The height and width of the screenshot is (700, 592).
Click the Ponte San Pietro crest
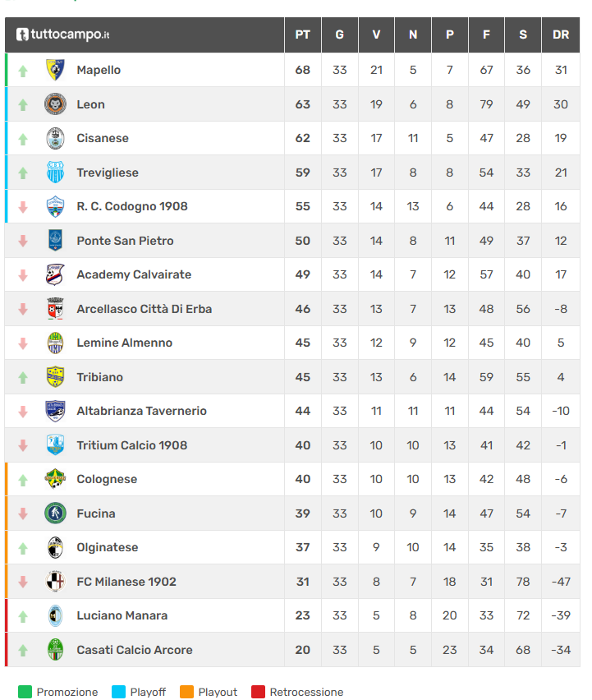click(x=55, y=241)
